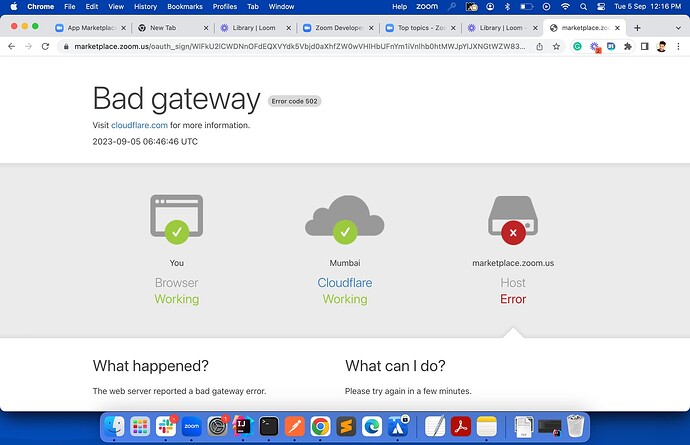Open Sublime Text in the Dock
Viewport: 690px width, 445px height.
[x=346, y=426]
